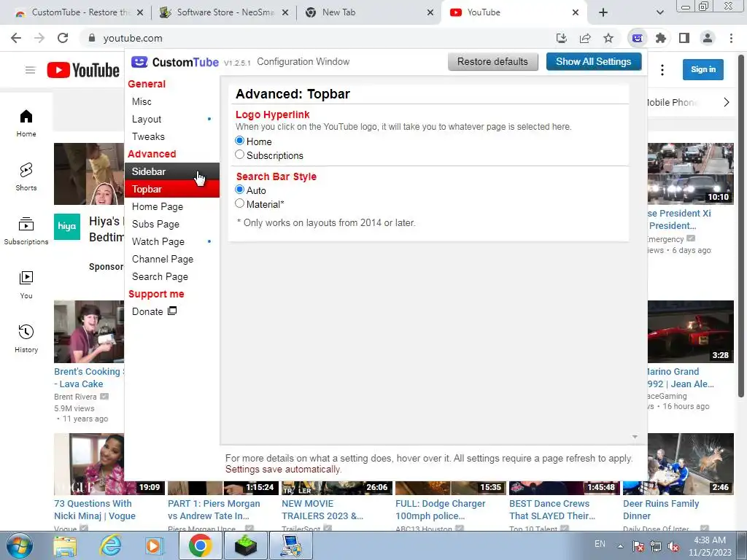
Task: Click the taskbar clock showing 4:38 AM
Action: [709, 546]
